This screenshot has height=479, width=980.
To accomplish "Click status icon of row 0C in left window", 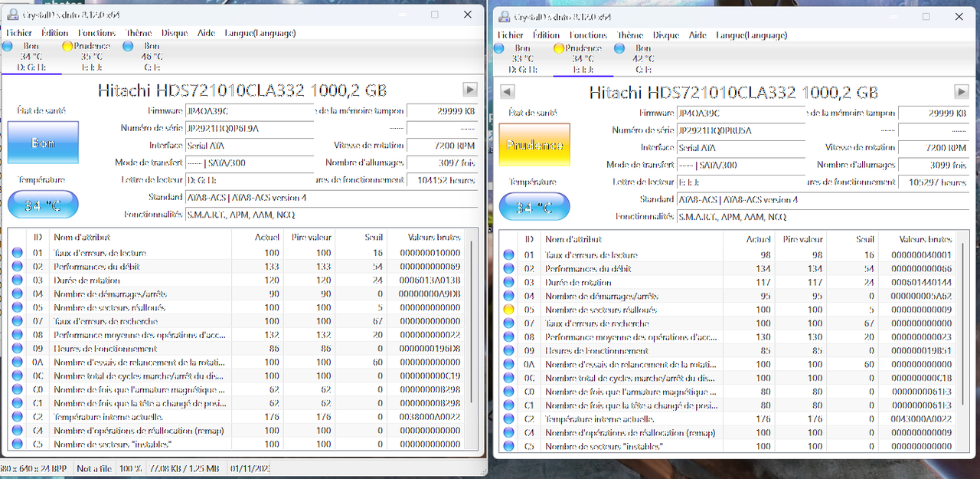I will click(x=17, y=376).
